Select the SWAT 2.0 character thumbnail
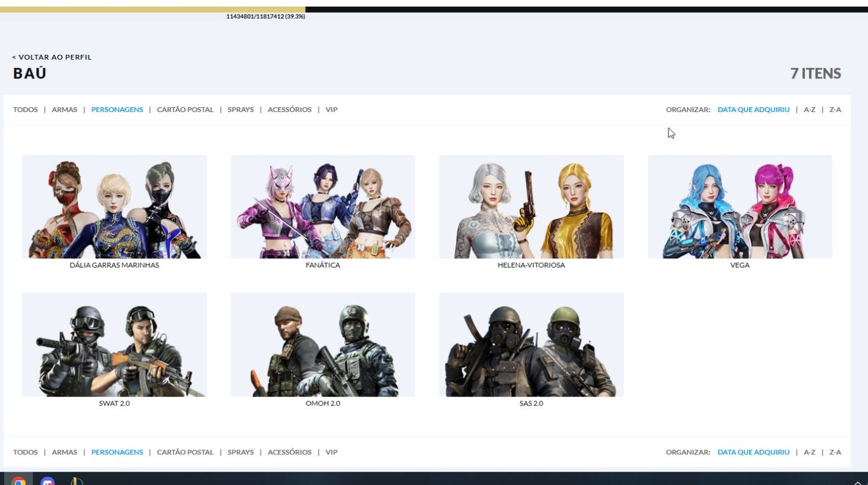Screen dimensions: 868x485 pyautogui.click(x=115, y=345)
